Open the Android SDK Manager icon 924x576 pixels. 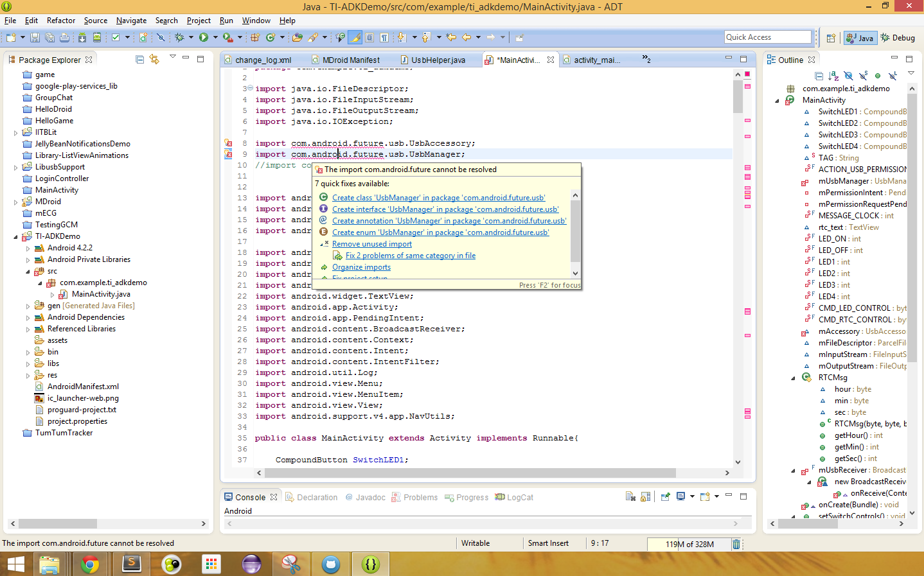82,37
